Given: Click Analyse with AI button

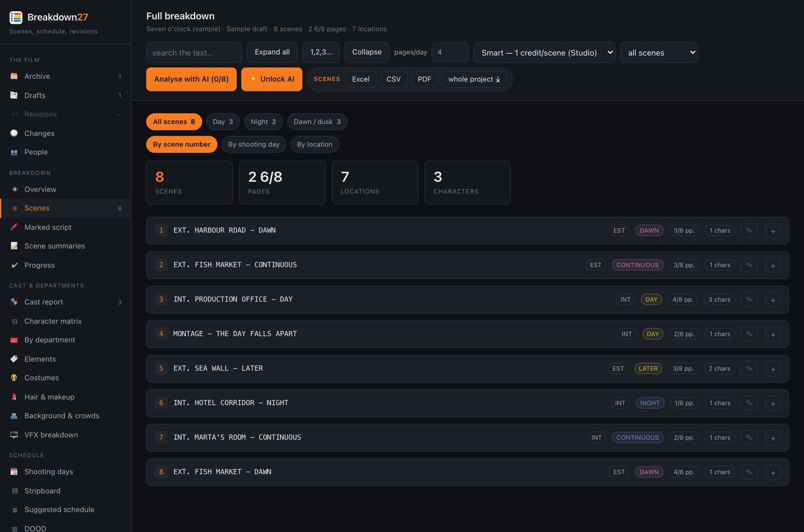Looking at the screenshot, I should [191, 79].
